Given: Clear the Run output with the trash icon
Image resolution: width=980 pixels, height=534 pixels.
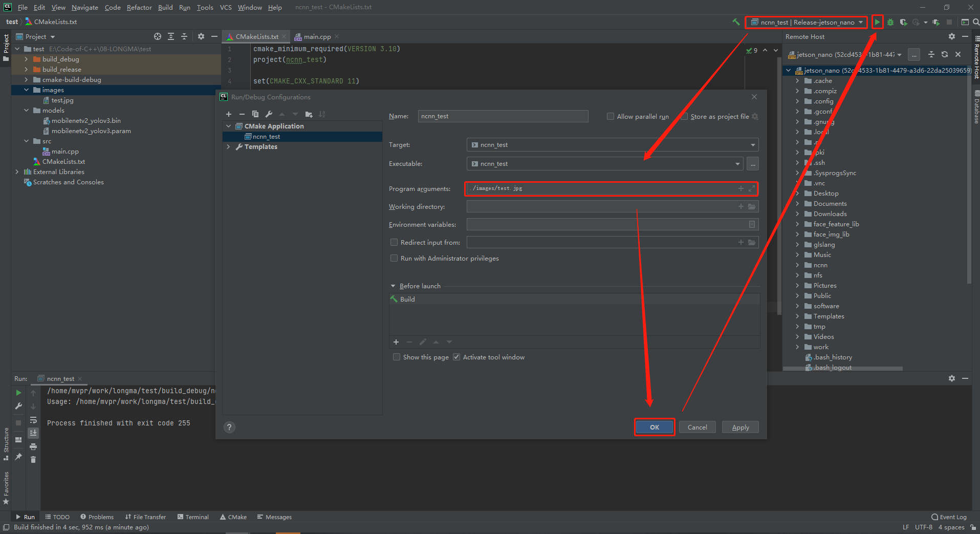Looking at the screenshot, I should point(33,460).
